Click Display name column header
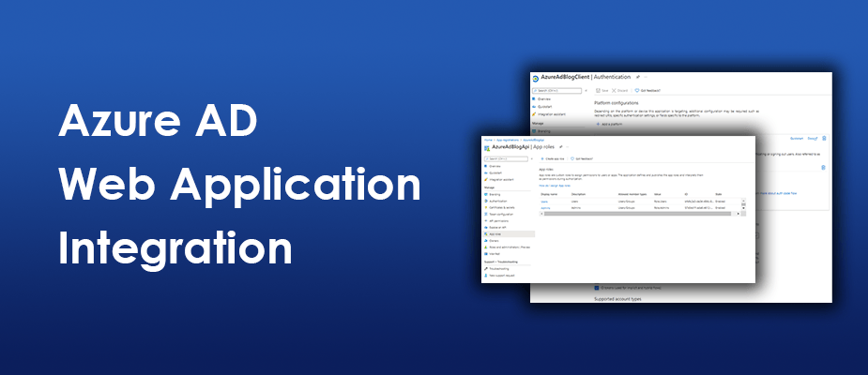868x375 pixels. [549, 194]
